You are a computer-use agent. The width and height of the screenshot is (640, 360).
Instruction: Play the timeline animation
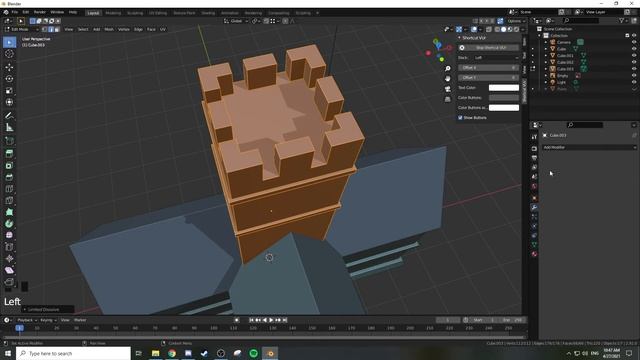coord(271,320)
